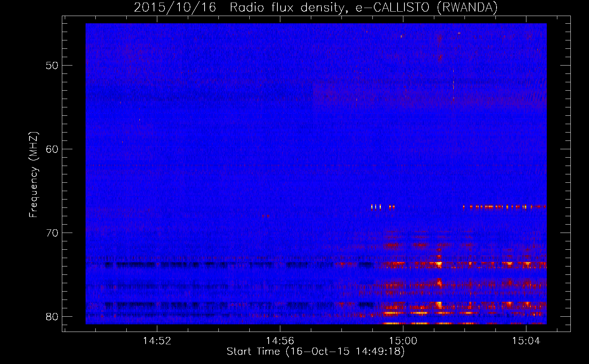589x364 pixels.
Task: Click the '14:52' time tick label
Action: pos(157,341)
